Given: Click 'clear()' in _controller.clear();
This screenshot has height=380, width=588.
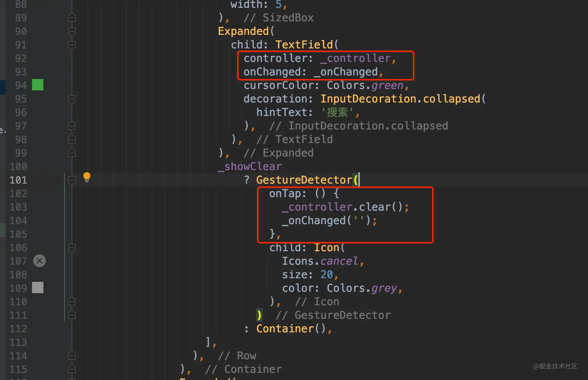Looking at the screenshot, I should [381, 207].
